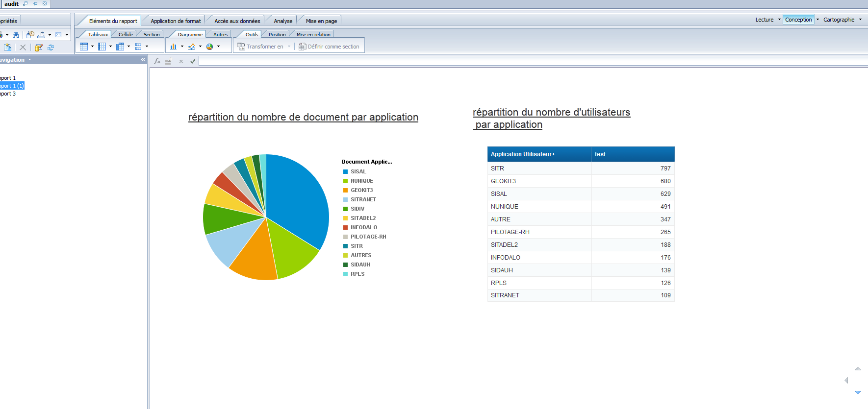This screenshot has width=868, height=409.
Task: Switch to Application de format tab
Action: (x=176, y=21)
